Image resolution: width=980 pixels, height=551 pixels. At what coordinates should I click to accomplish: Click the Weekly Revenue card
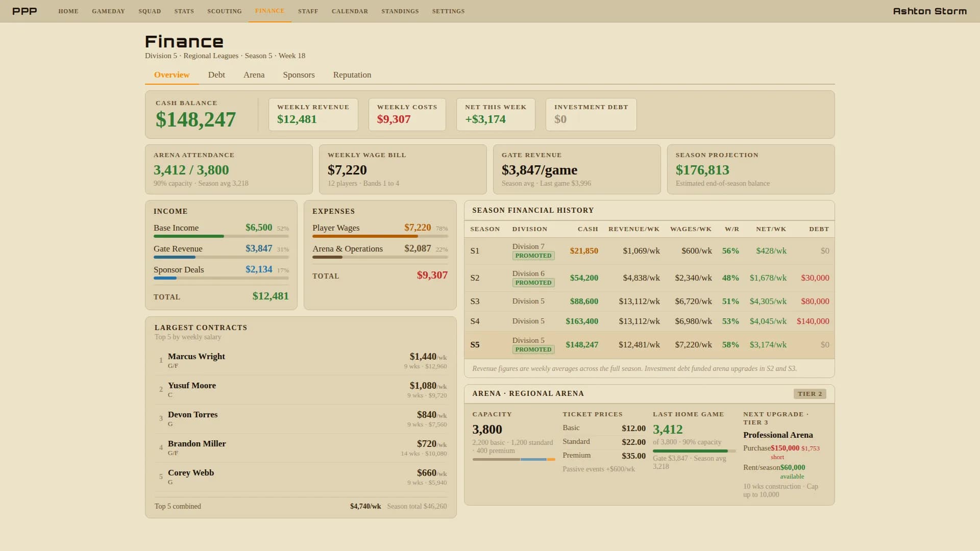pos(313,115)
